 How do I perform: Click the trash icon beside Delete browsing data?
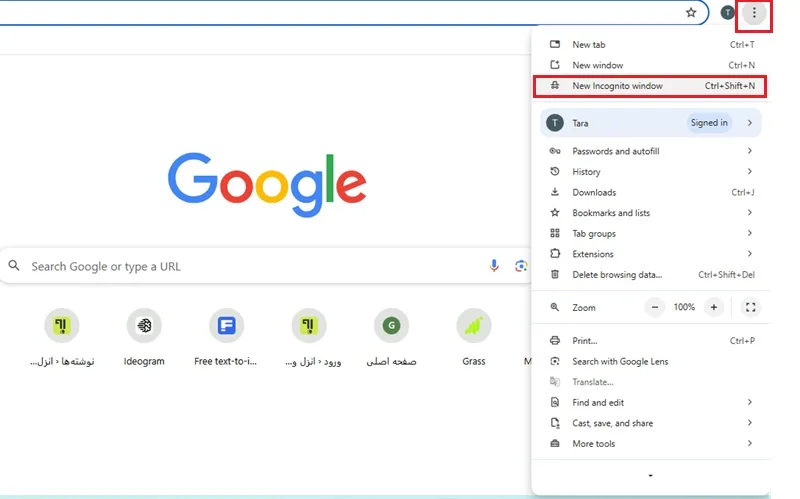(x=555, y=275)
